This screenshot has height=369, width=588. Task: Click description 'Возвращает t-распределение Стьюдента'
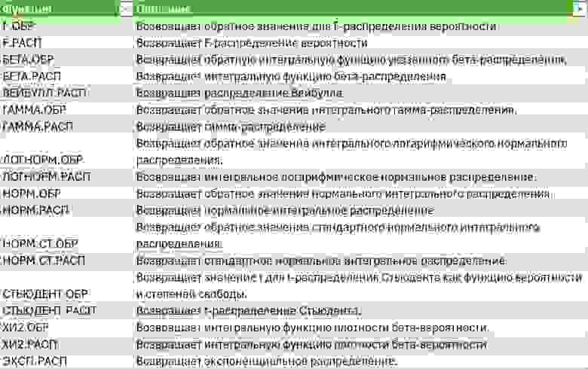tap(248, 310)
